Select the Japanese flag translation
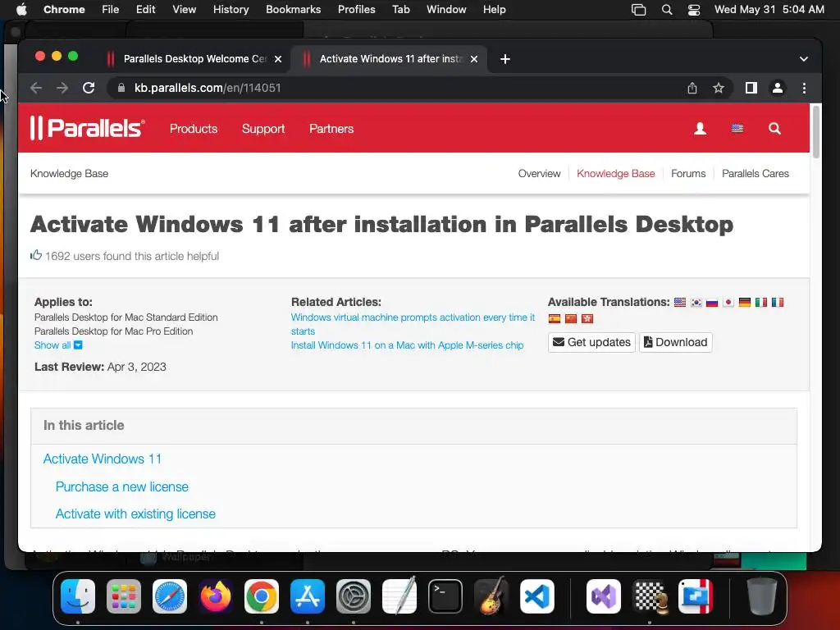 coord(728,302)
